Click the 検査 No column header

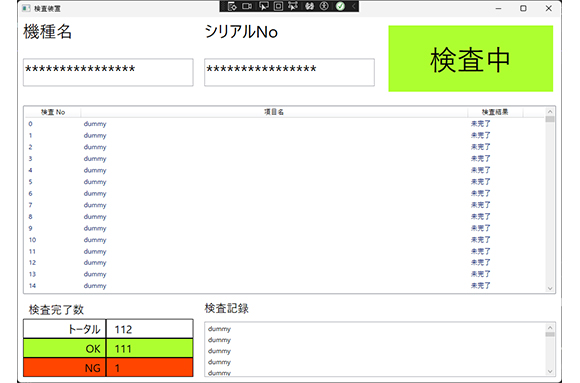[x=53, y=112]
